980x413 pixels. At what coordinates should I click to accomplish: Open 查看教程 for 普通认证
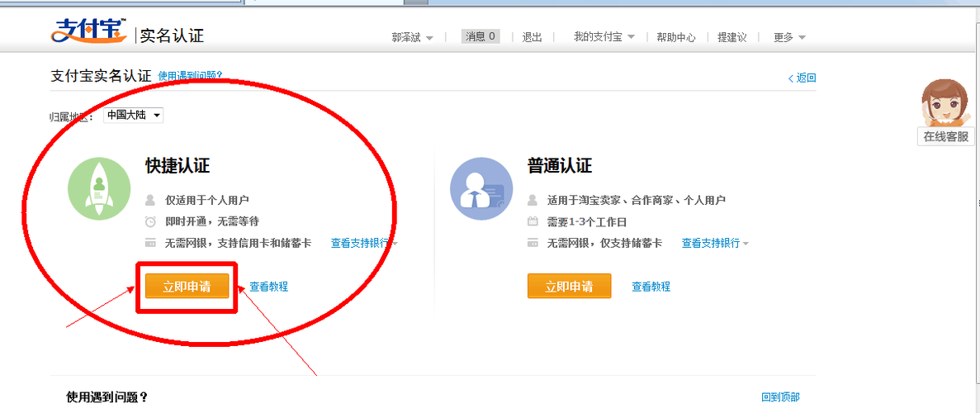651,287
